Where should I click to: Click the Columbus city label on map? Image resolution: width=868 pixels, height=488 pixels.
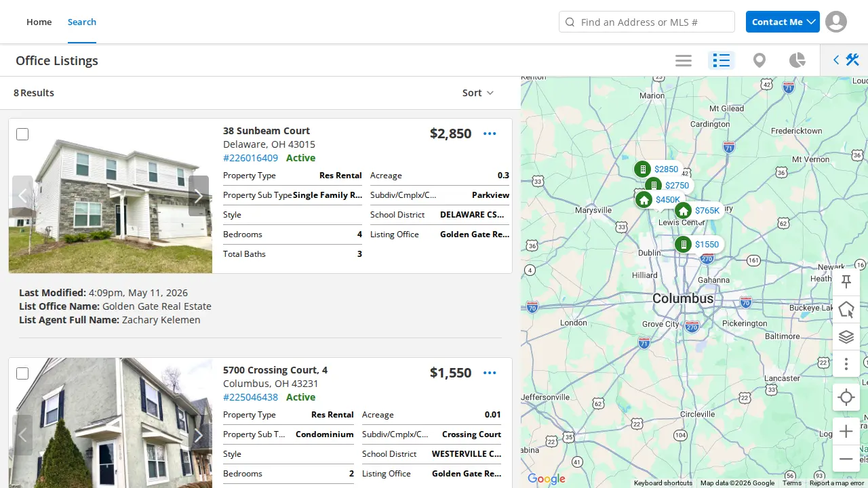(683, 299)
